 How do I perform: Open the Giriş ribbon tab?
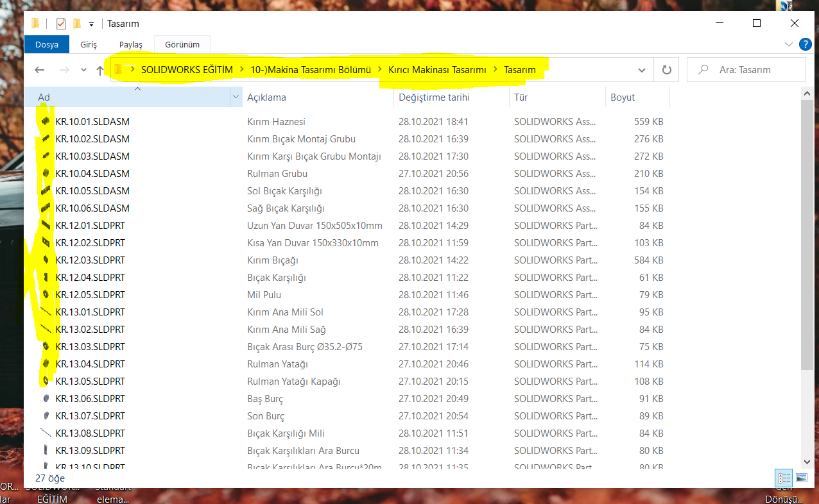click(x=89, y=45)
